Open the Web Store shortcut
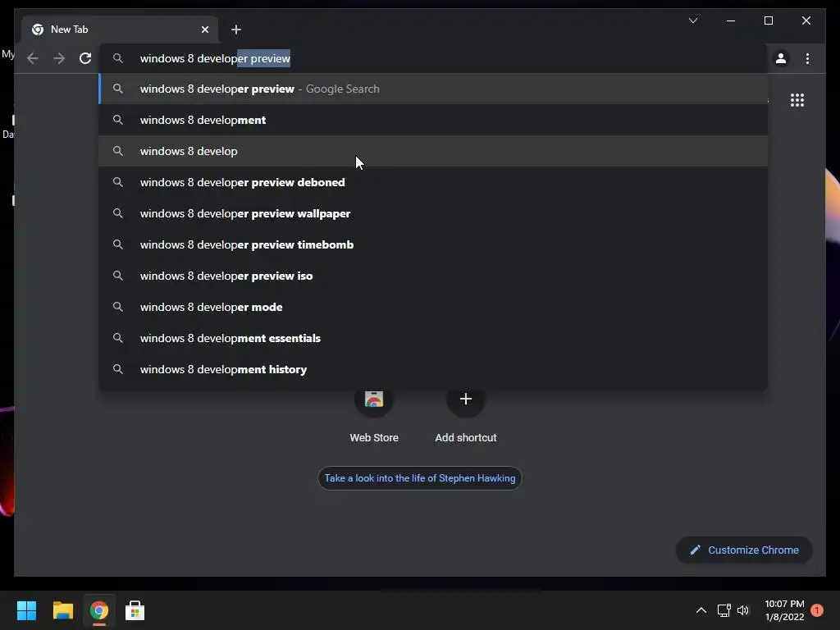 click(x=374, y=415)
